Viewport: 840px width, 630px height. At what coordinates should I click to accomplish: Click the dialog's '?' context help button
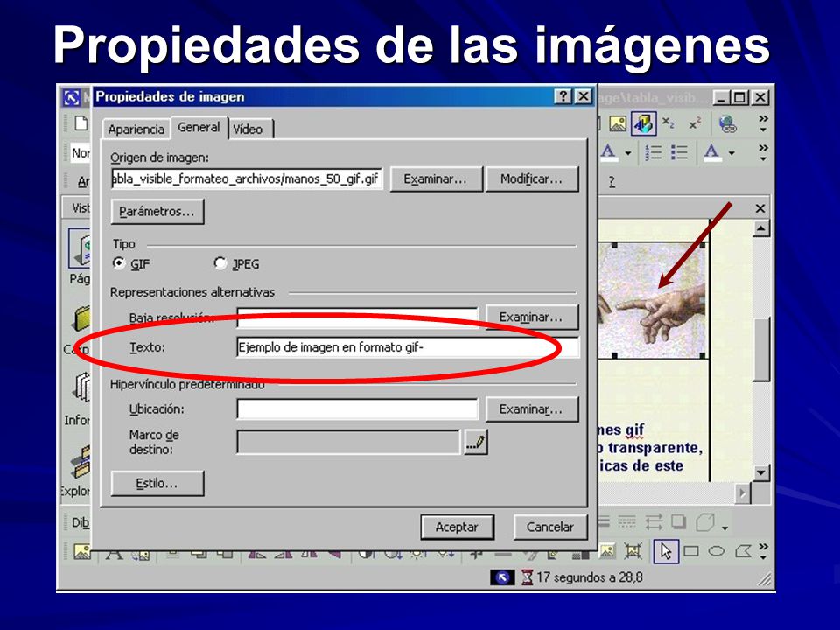pos(563,96)
